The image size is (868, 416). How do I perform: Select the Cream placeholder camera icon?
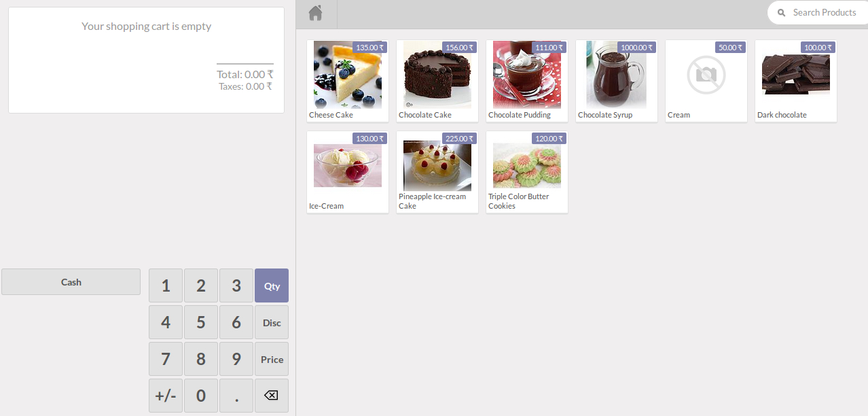coord(706,74)
